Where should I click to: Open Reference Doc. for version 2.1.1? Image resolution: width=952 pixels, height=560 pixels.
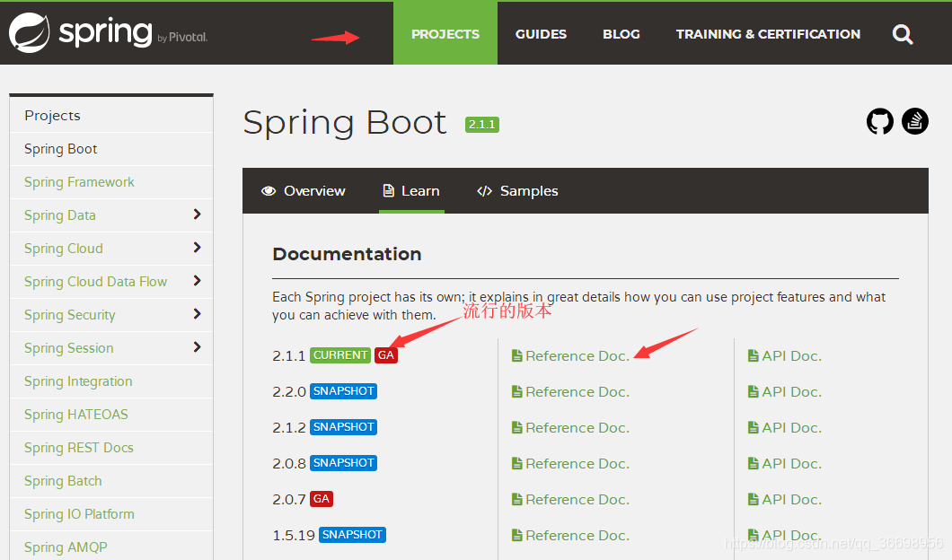point(570,356)
